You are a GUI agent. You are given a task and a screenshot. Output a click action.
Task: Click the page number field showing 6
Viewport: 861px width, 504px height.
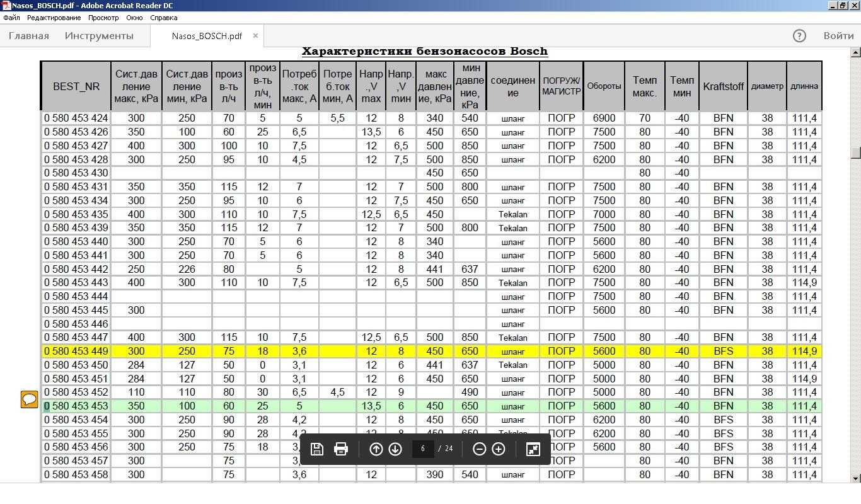click(x=423, y=449)
